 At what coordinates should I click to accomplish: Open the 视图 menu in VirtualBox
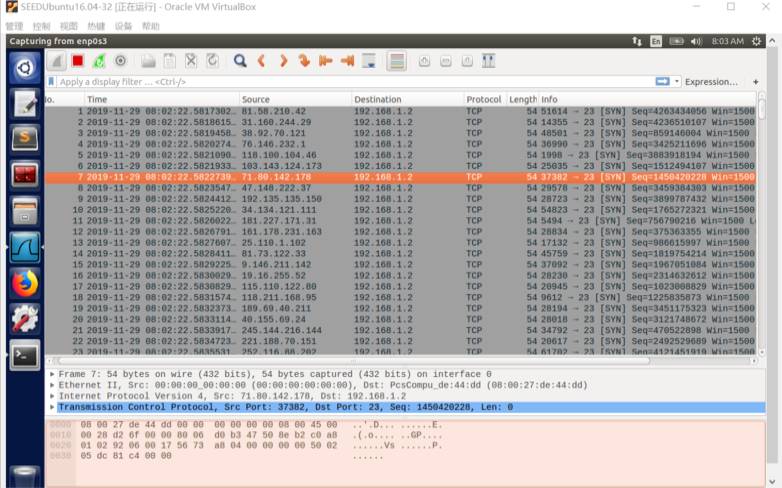tap(68, 26)
